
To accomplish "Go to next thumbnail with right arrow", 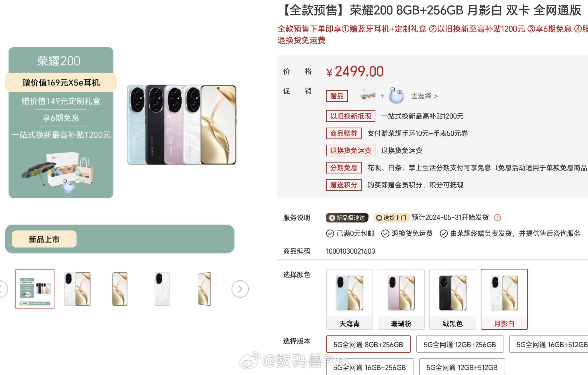I will (x=240, y=289).
